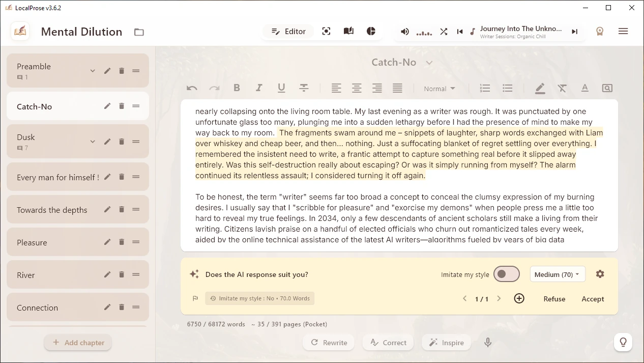Go to previous AI response
The image size is (644, 363).
click(464, 298)
